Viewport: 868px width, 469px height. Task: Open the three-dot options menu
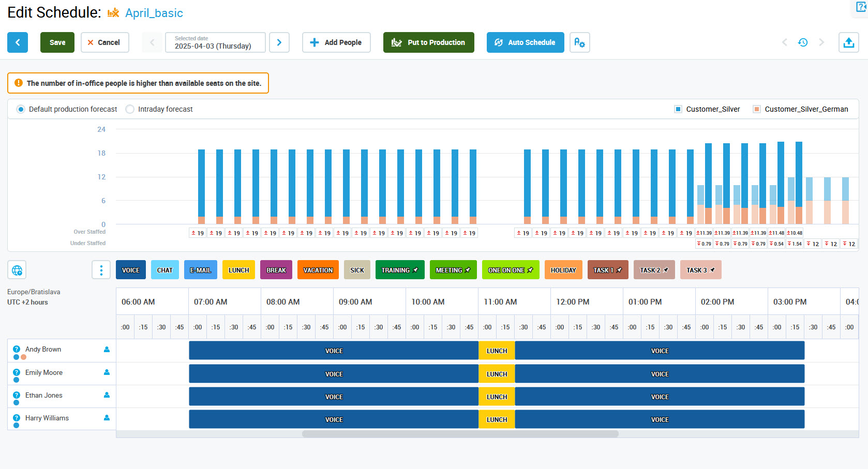pyautogui.click(x=101, y=270)
